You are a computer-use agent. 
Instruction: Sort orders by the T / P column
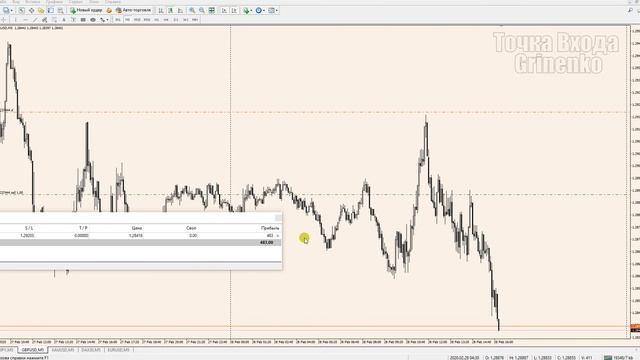[83, 228]
